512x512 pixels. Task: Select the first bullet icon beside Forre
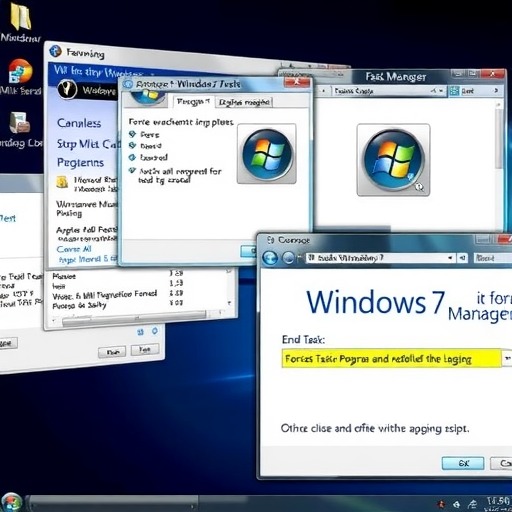[x=132, y=134]
